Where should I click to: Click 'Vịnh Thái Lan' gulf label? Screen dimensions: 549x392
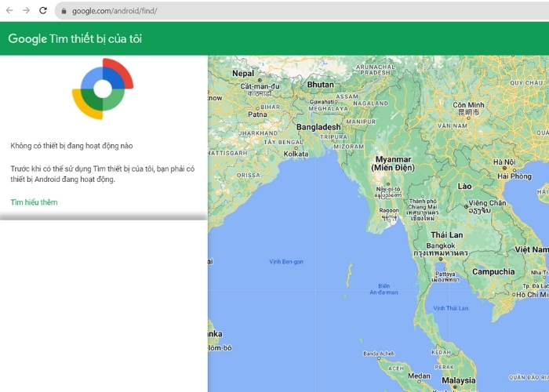pyautogui.click(x=451, y=308)
